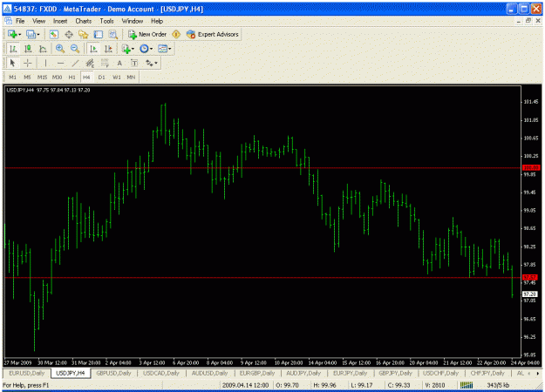Viewport: 545px width, 392px height.
Task: Select the crosshair tool
Action: [27, 64]
